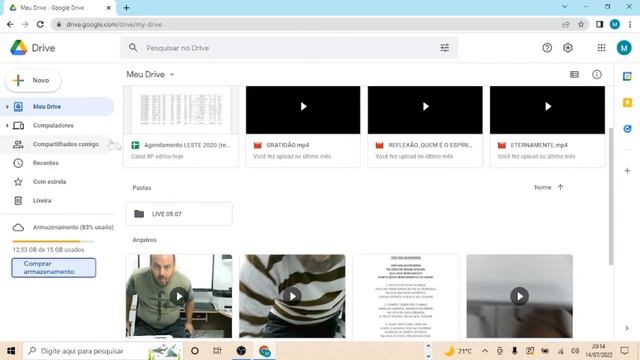Image resolution: width=640 pixels, height=360 pixels.
Task: Open the Windows Start menu
Action: click(11, 351)
